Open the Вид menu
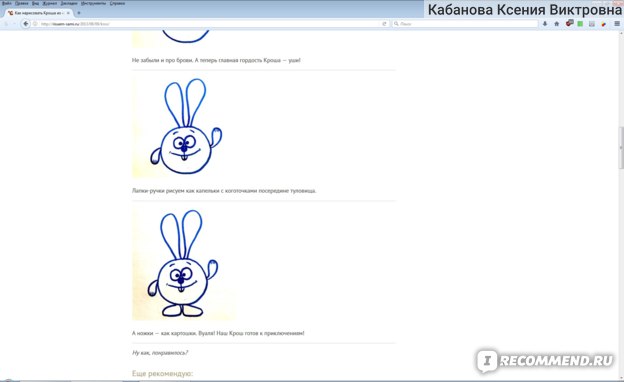This screenshot has width=624, height=382. click(35, 3)
